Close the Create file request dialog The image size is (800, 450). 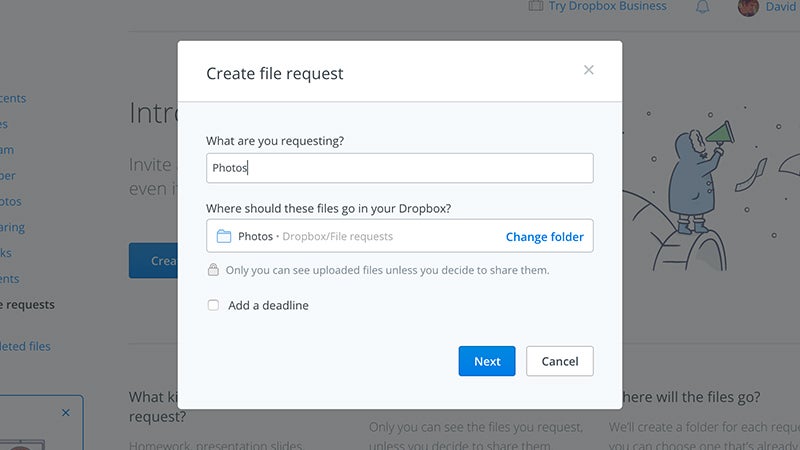click(588, 70)
